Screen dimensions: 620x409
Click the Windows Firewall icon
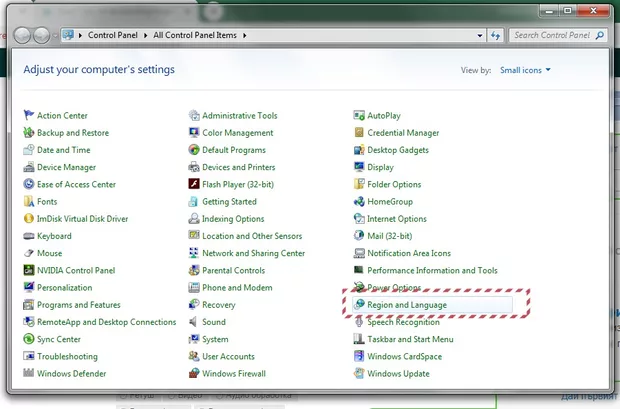point(194,374)
